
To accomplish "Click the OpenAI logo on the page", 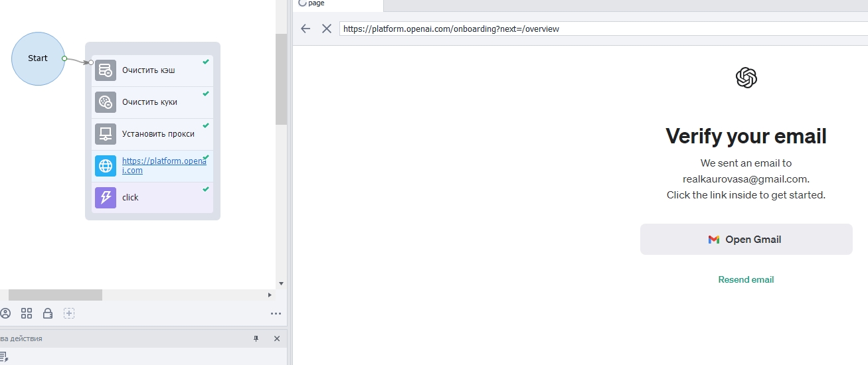I will pos(746,78).
